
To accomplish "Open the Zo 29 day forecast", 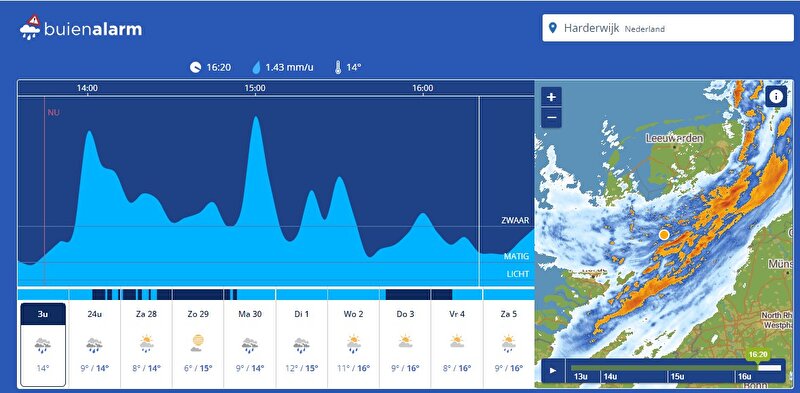I will click(x=198, y=345).
